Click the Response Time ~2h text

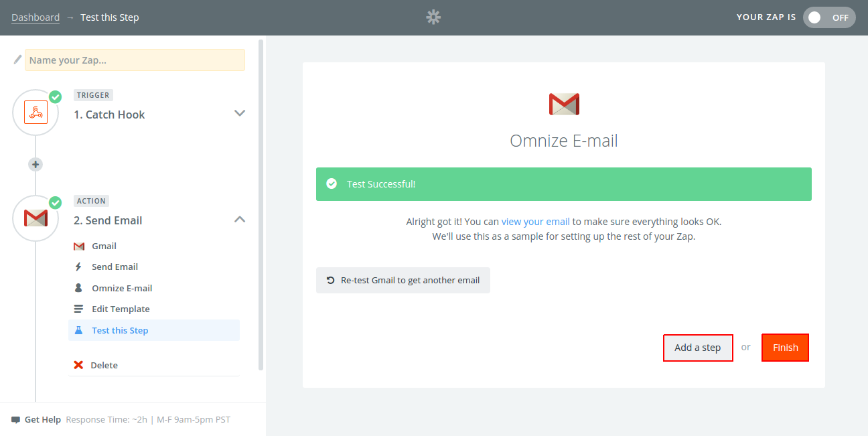coord(106,420)
